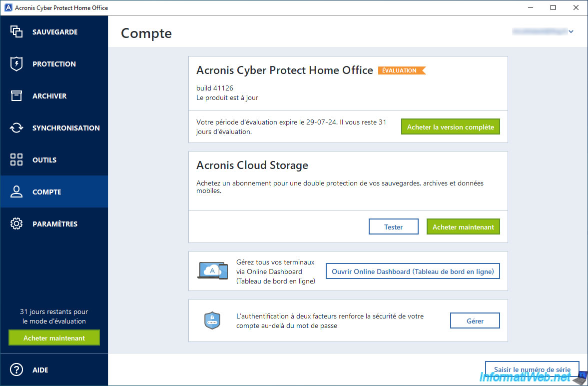Click the 'build 41126' text
Viewport: 588px width, 386px height.
click(x=214, y=88)
